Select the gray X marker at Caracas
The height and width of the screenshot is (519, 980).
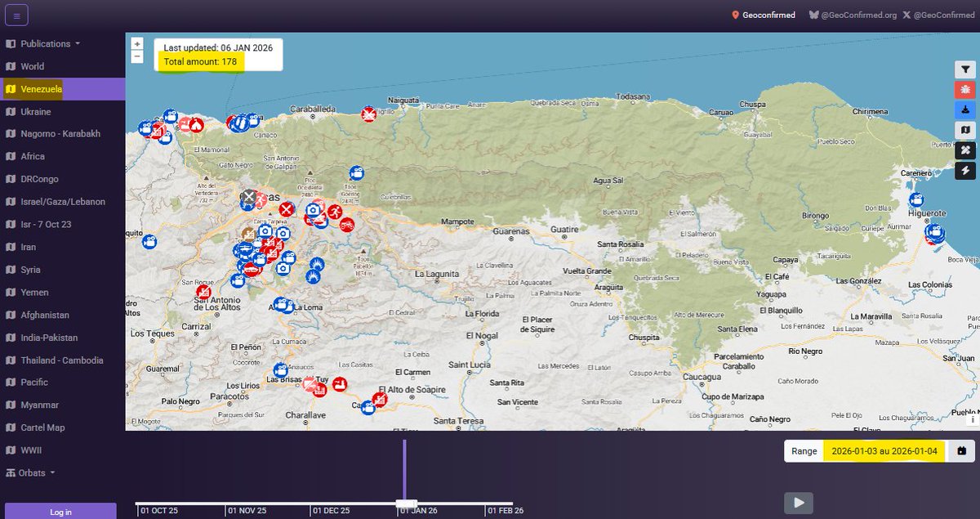249,197
